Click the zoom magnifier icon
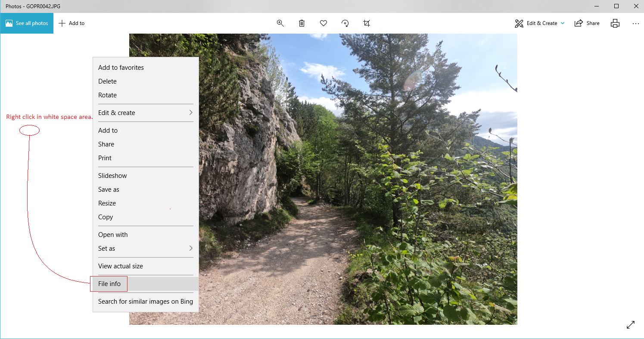Screen dimensions: 644x339 click(x=280, y=23)
